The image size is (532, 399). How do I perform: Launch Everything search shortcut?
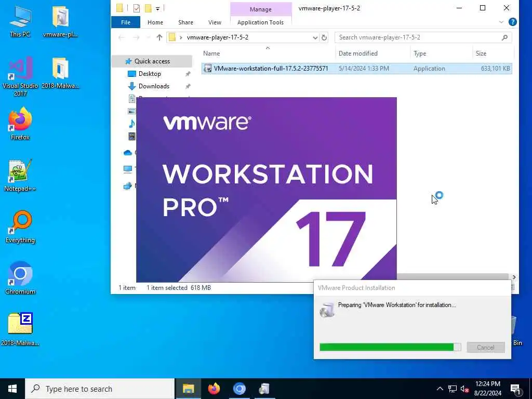pos(20,227)
